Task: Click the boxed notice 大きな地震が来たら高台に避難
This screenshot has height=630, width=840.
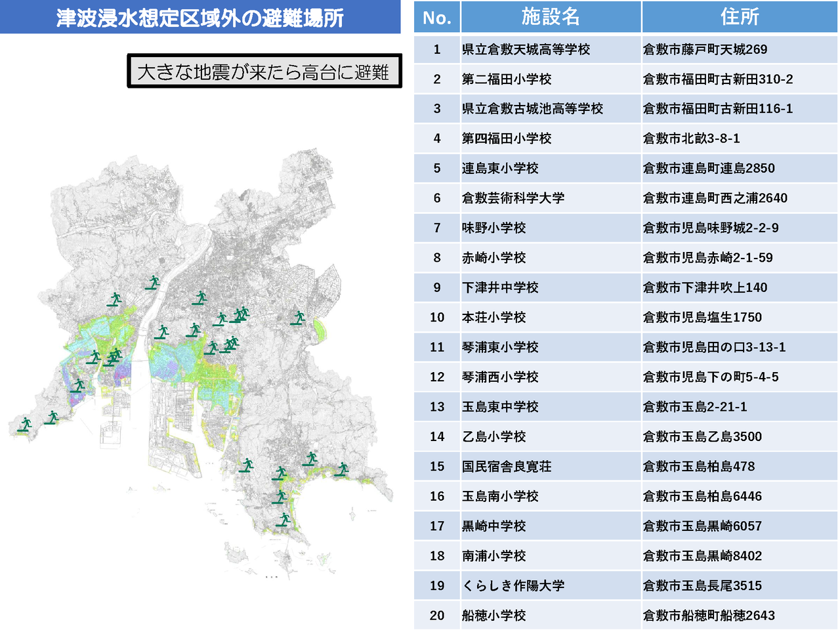Action: tap(264, 71)
